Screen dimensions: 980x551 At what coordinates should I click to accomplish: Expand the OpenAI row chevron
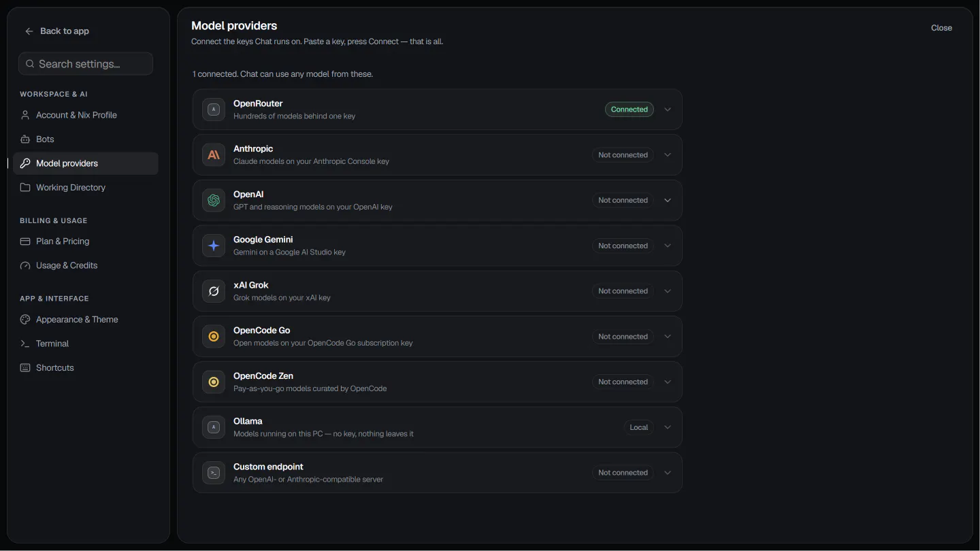coord(668,201)
